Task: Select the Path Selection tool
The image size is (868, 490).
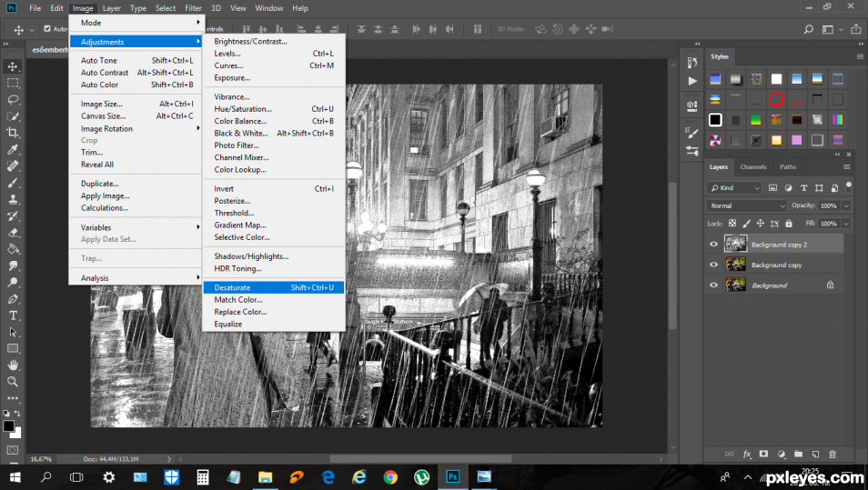Action: (12, 332)
